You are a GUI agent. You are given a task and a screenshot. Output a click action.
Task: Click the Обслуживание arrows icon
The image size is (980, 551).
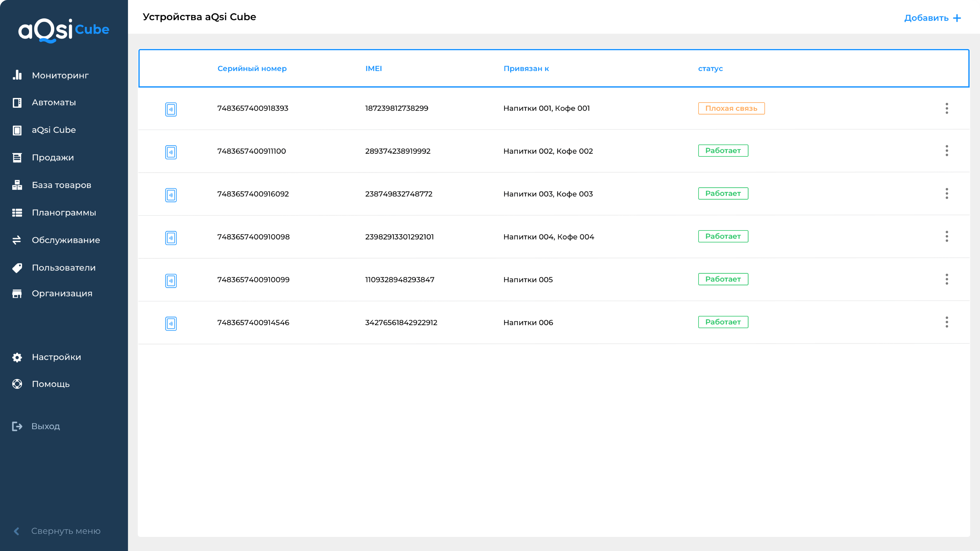pyautogui.click(x=17, y=240)
